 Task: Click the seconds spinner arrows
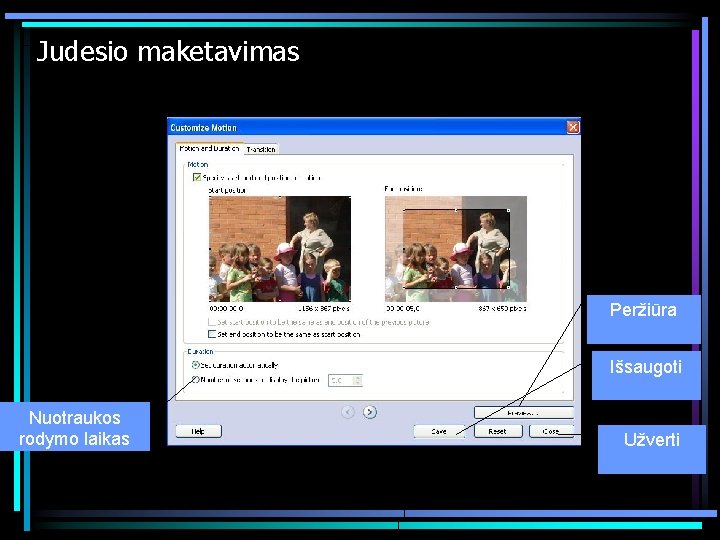[x=358, y=380]
